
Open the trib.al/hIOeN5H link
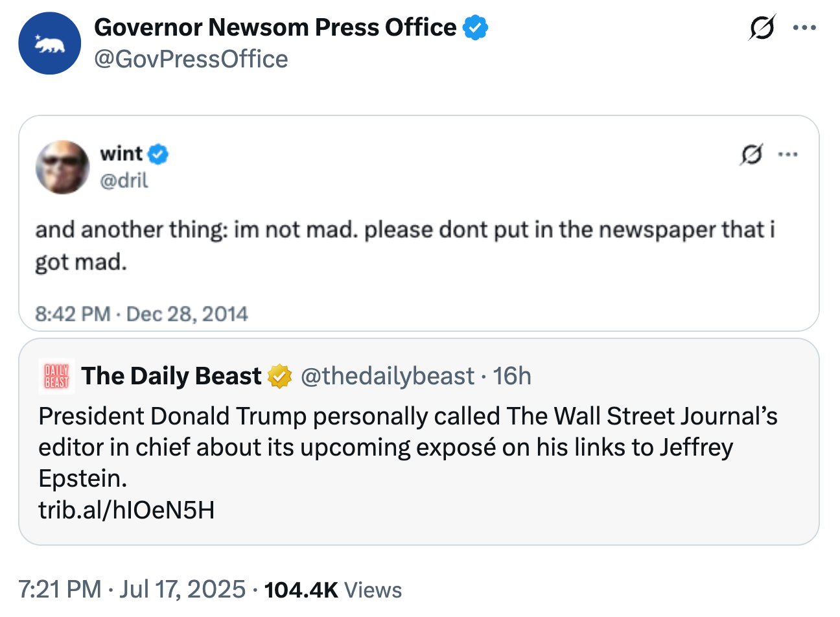(126, 510)
